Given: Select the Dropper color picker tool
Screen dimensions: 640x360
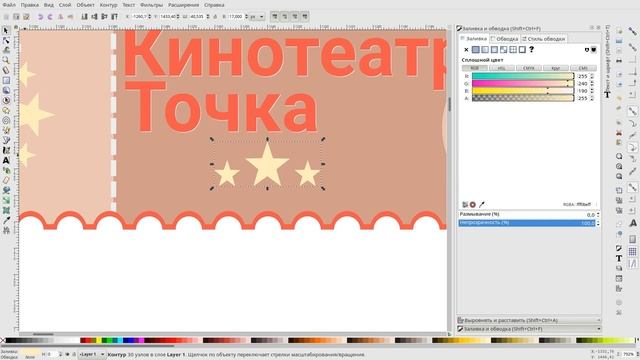Looking at the screenshot, I should pos(6,220).
